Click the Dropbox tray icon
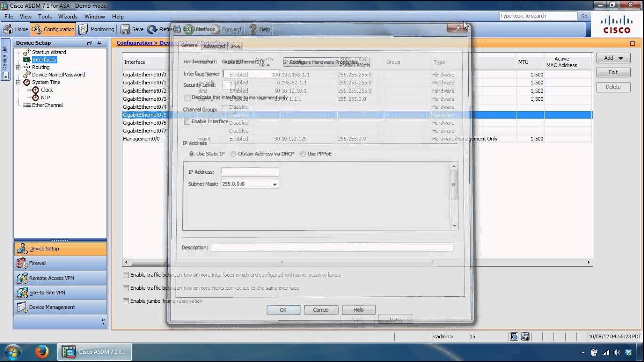644x362 pixels. click(x=628, y=352)
